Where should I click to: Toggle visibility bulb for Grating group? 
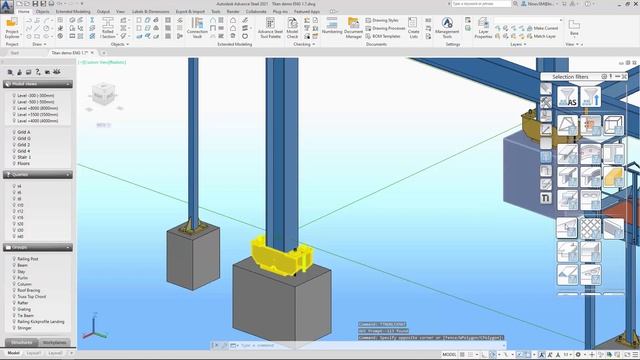coord(14,309)
